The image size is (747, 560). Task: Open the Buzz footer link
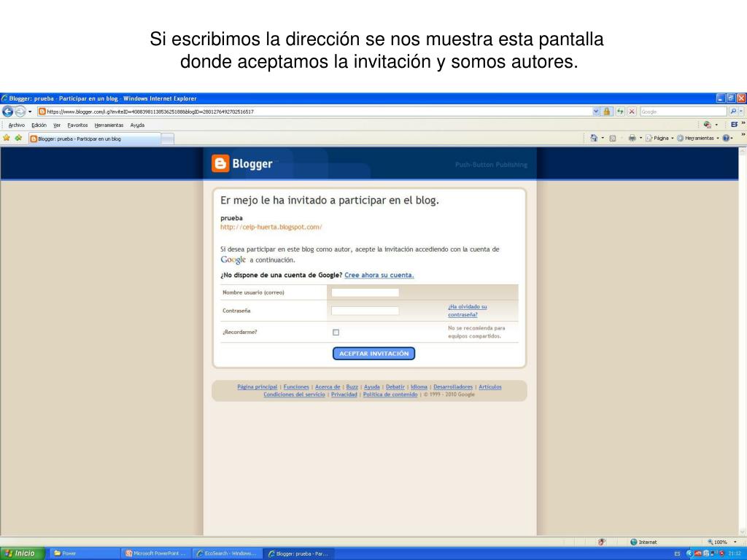[x=352, y=386]
